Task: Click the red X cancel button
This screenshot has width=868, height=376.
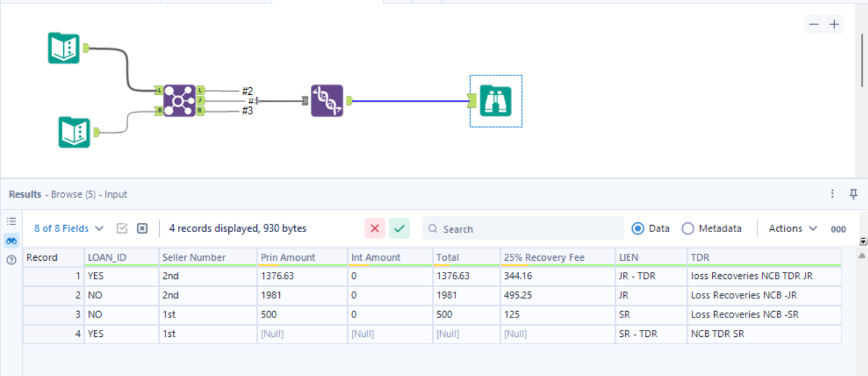Action: (x=375, y=228)
